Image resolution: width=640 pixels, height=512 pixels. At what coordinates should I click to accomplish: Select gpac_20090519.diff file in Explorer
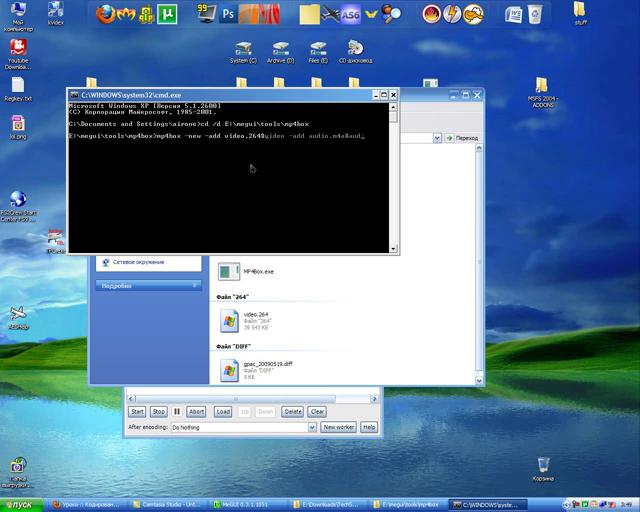[x=256, y=370]
